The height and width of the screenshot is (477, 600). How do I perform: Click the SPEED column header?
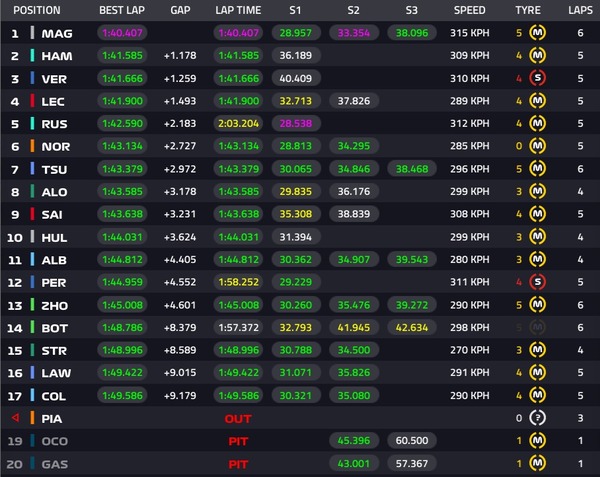[x=469, y=10]
